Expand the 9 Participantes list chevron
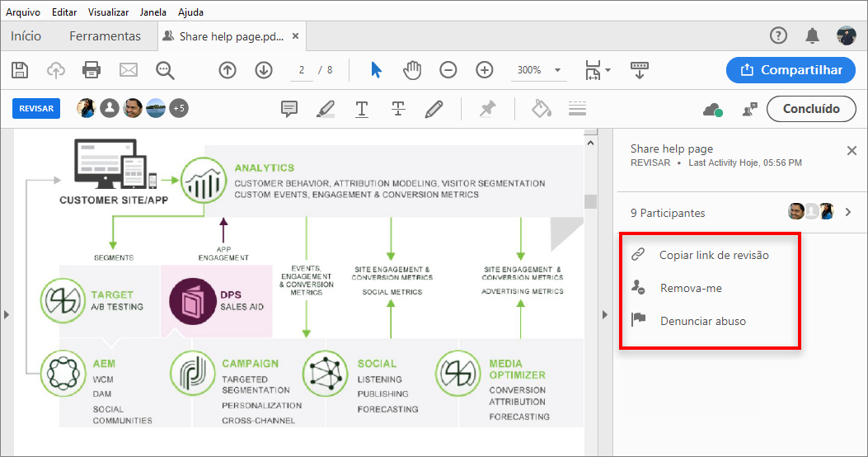This screenshot has height=457, width=868. pos(848,212)
